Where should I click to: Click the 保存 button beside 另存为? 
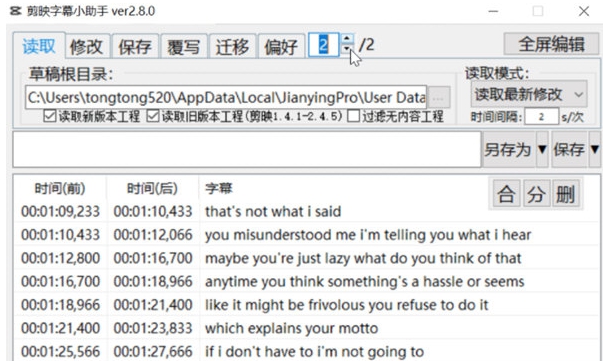(x=569, y=150)
